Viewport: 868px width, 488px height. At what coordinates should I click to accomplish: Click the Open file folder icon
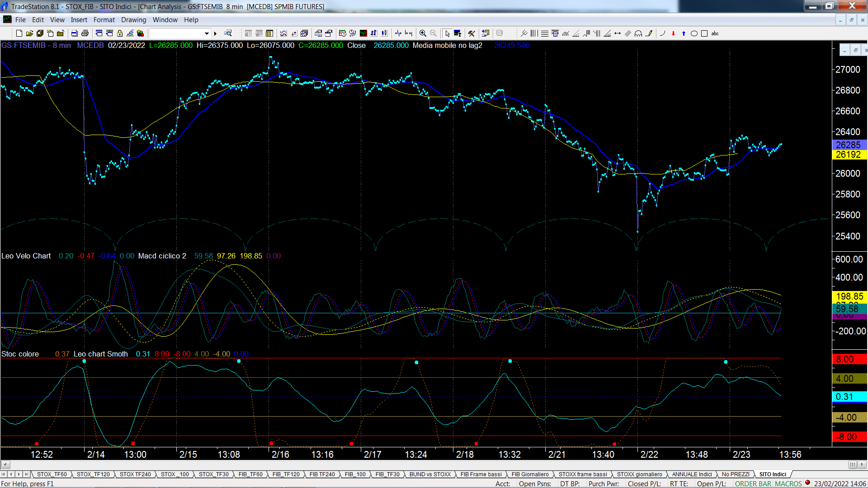coord(29,33)
